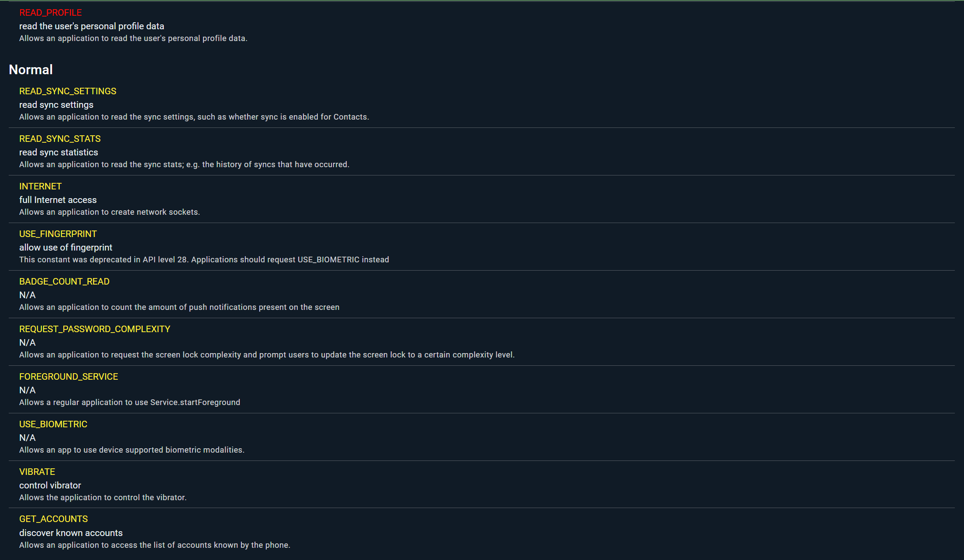Screen dimensions: 964x560
Task: Click the USE_FINGERPRINT deprecation description text
Action: [x=204, y=260]
